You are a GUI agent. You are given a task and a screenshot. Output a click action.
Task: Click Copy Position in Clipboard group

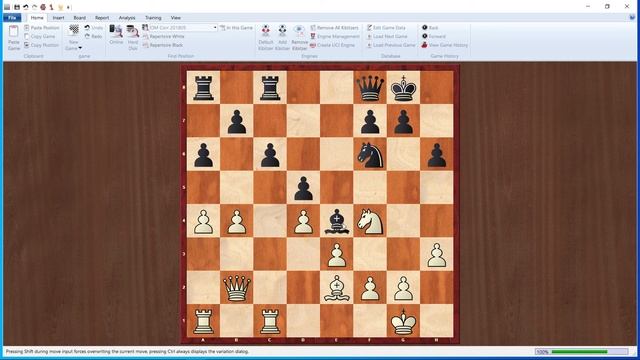(41, 45)
